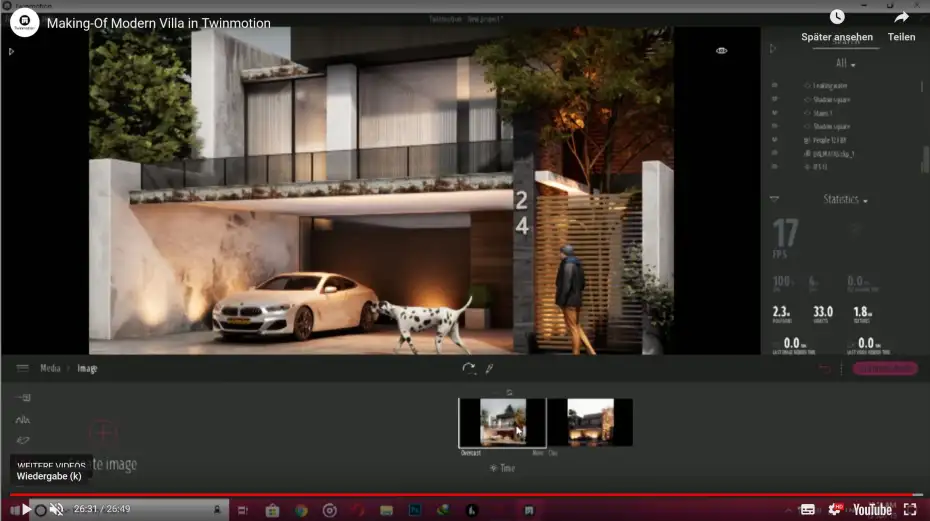Click the refresh image icon
This screenshot has height=521, width=930.
coord(469,368)
